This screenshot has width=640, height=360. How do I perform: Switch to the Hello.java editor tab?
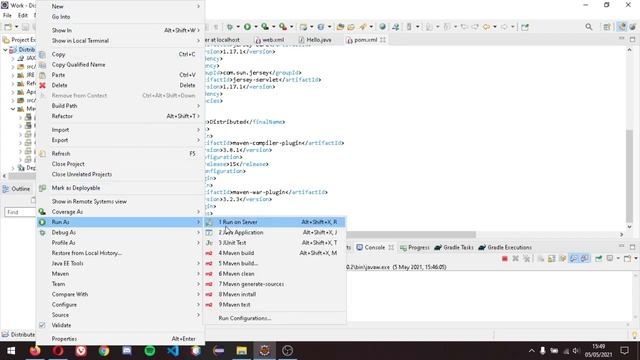coord(315,40)
